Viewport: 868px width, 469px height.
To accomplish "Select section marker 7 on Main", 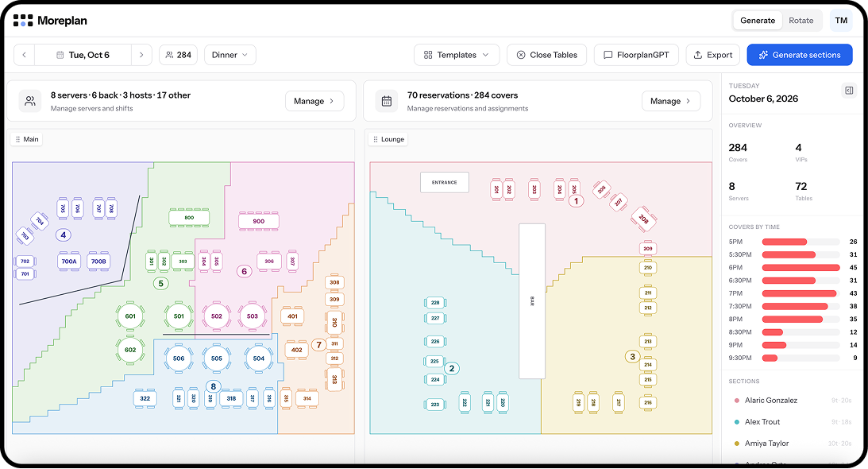I will click(x=318, y=345).
